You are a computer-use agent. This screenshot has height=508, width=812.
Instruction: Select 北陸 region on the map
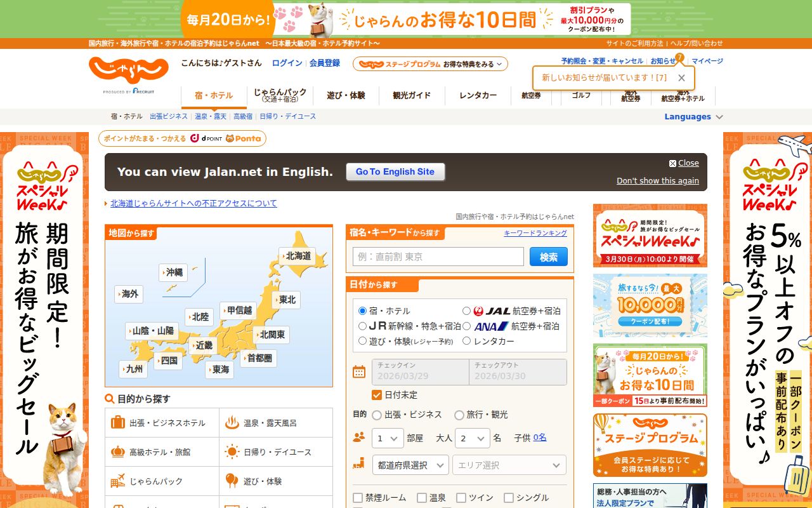click(x=199, y=316)
